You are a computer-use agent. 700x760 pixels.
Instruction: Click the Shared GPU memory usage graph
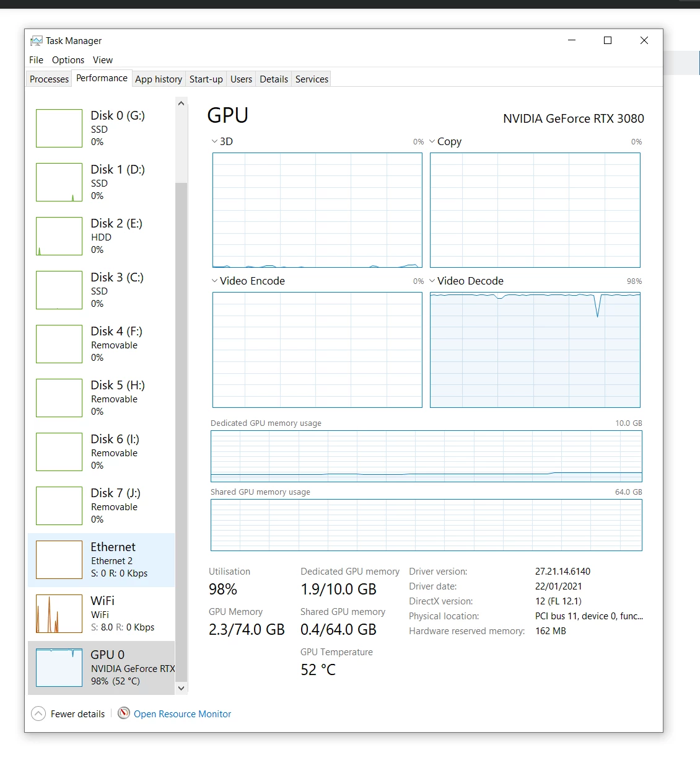click(x=426, y=525)
